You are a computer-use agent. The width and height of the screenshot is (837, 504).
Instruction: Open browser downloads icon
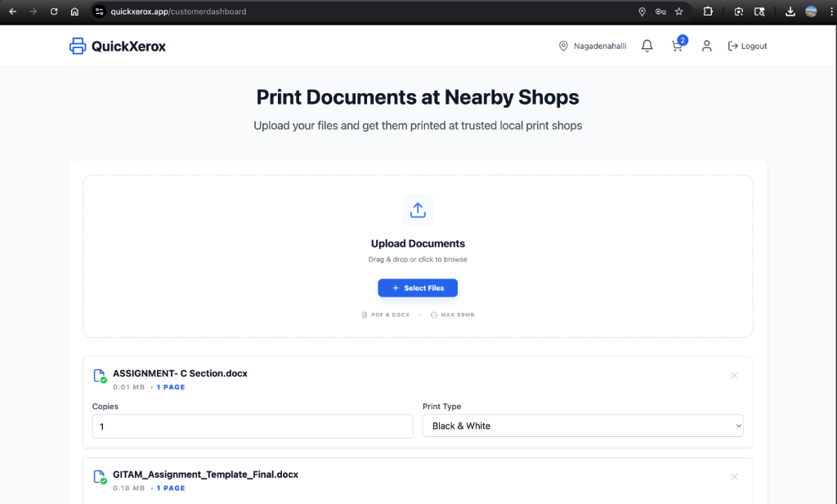(x=790, y=11)
